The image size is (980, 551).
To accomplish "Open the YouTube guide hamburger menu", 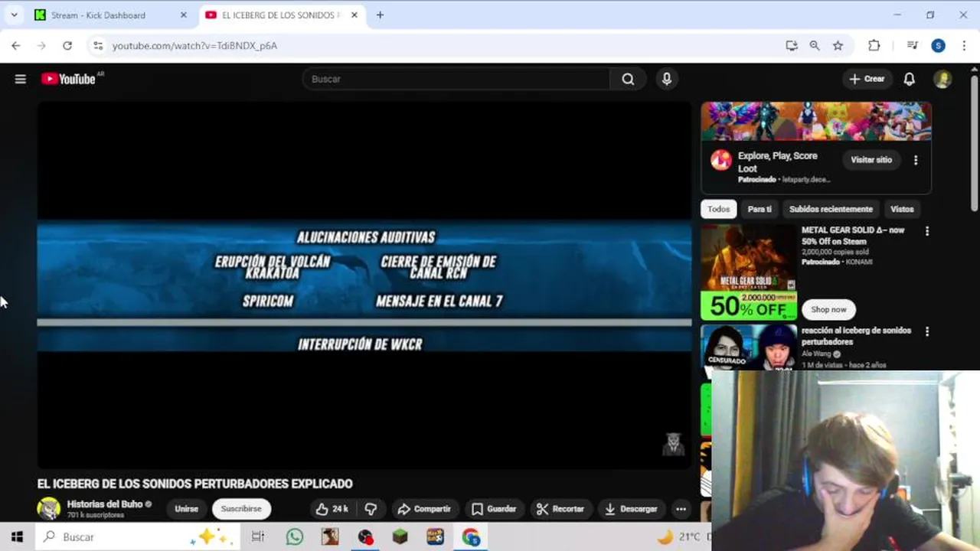I will [21, 79].
